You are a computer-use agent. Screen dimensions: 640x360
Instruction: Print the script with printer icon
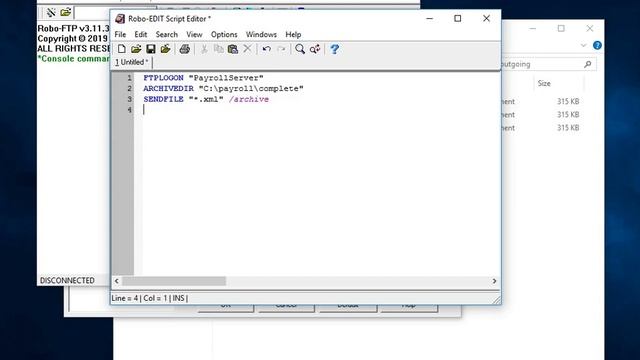pos(184,49)
